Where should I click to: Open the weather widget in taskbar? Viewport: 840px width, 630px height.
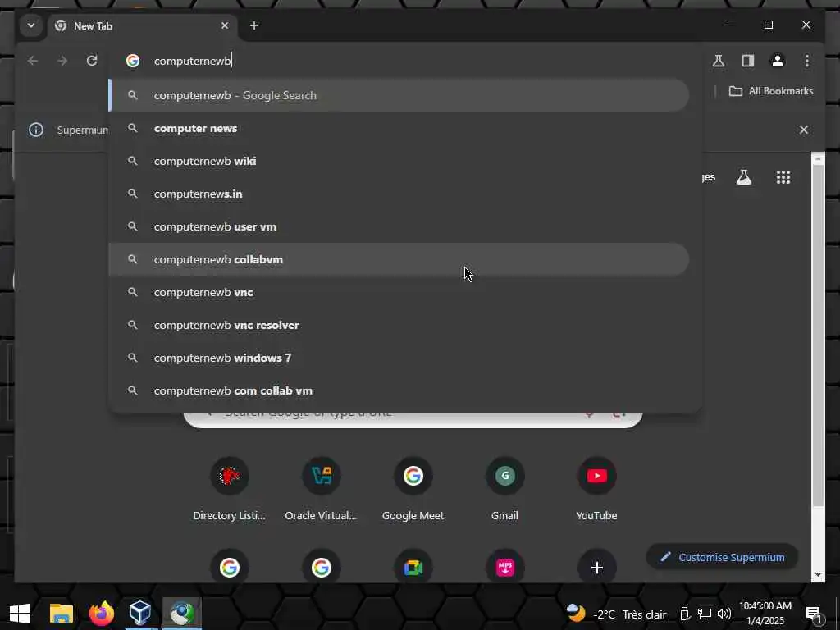click(x=617, y=614)
